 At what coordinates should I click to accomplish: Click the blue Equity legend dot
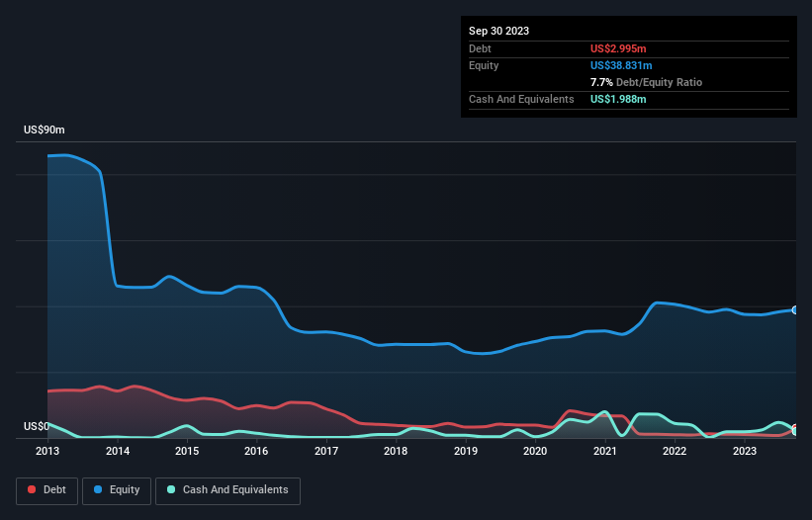pyautogui.click(x=98, y=489)
